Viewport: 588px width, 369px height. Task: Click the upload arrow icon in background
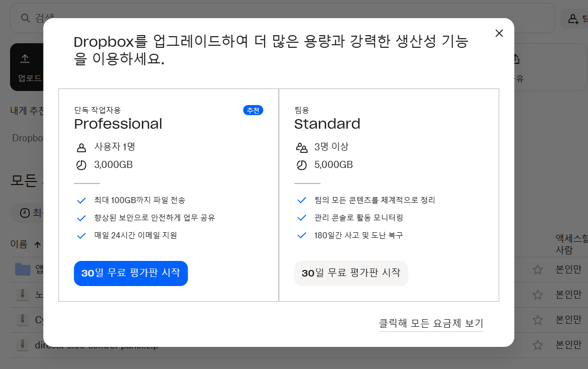(x=25, y=58)
